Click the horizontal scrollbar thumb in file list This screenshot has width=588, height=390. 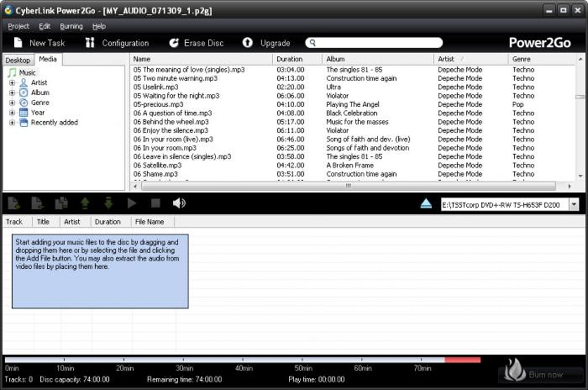pyautogui.click(x=348, y=186)
